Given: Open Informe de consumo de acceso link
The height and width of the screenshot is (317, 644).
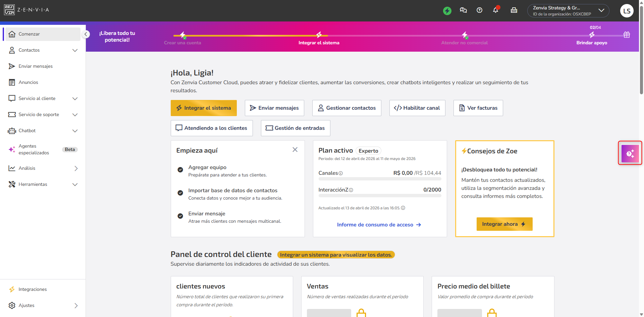Looking at the screenshot, I should (x=379, y=225).
